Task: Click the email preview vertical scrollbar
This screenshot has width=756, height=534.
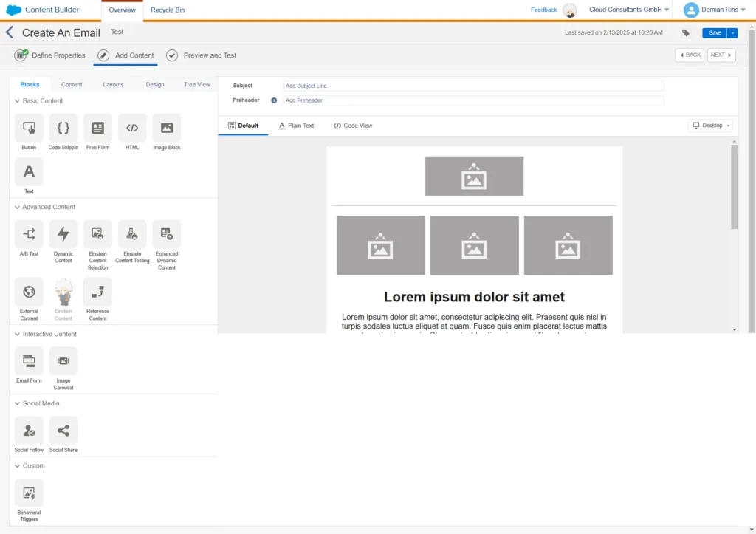Action: pyautogui.click(x=734, y=188)
